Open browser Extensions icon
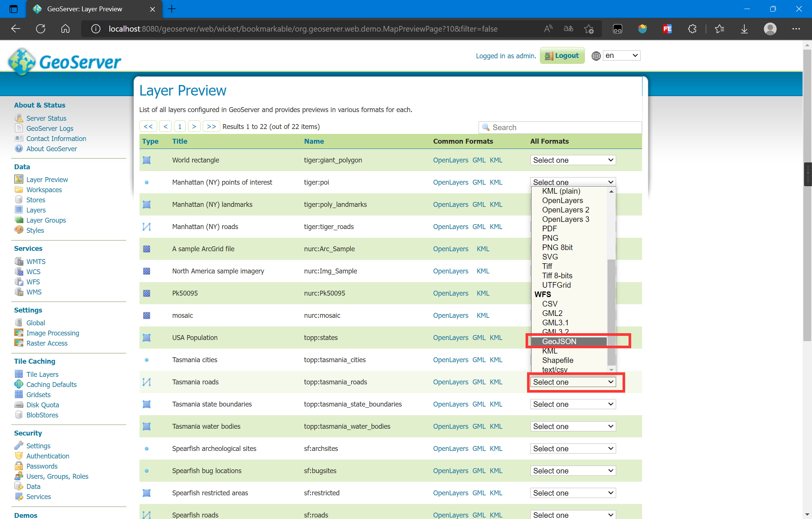The height and width of the screenshot is (519, 812). click(692, 29)
